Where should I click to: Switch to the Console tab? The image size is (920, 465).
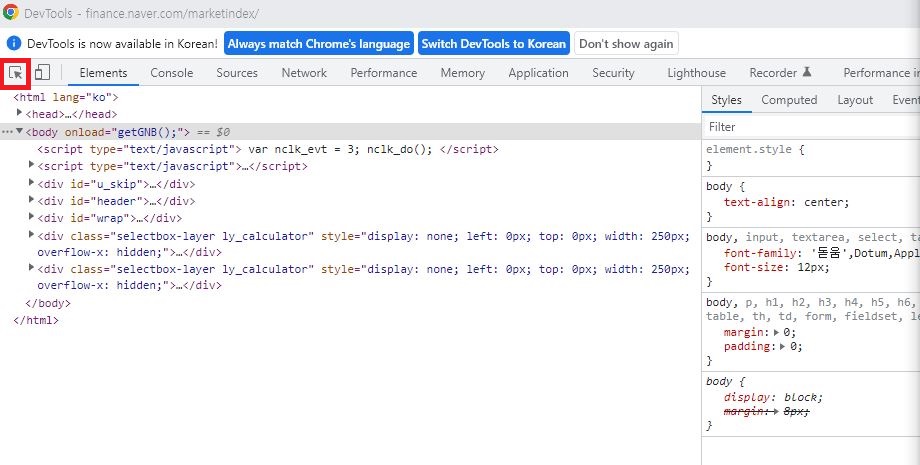click(x=171, y=73)
